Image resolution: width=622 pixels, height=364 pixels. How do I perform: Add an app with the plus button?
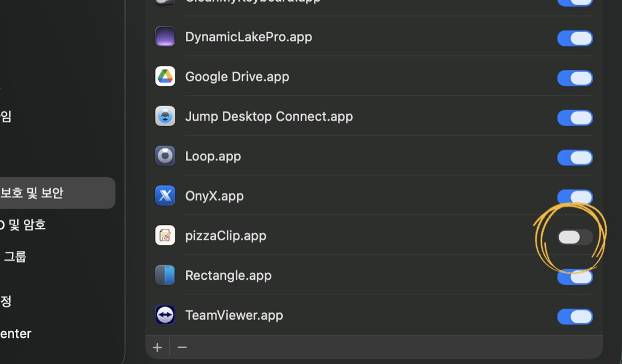(158, 348)
